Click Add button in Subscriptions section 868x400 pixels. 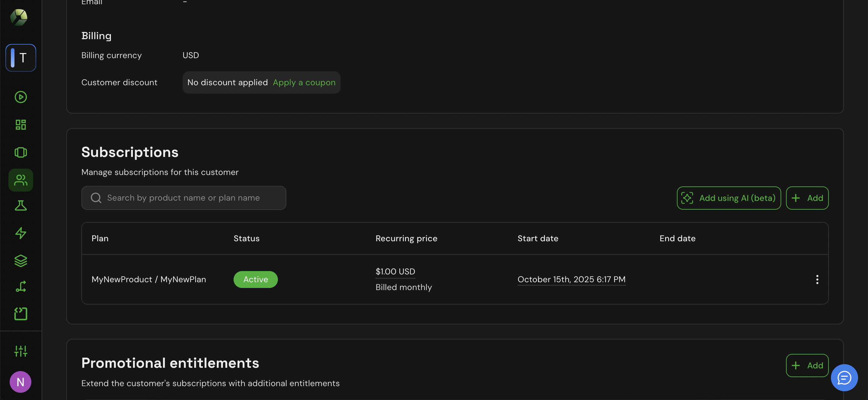point(807,198)
